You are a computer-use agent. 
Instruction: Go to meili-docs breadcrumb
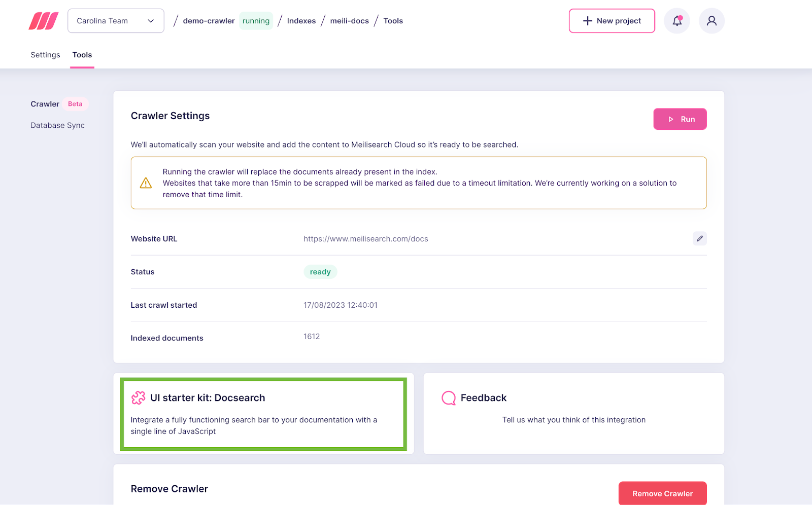pyautogui.click(x=350, y=21)
